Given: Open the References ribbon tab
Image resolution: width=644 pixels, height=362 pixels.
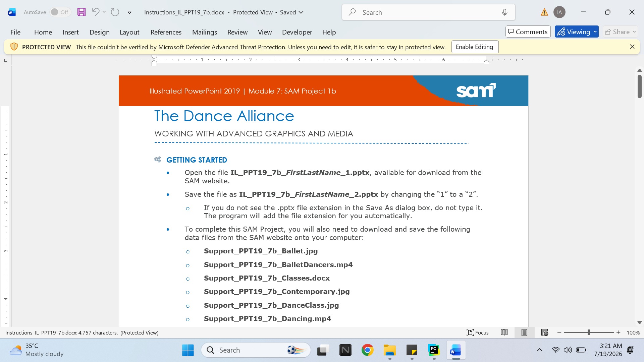Looking at the screenshot, I should click(166, 32).
